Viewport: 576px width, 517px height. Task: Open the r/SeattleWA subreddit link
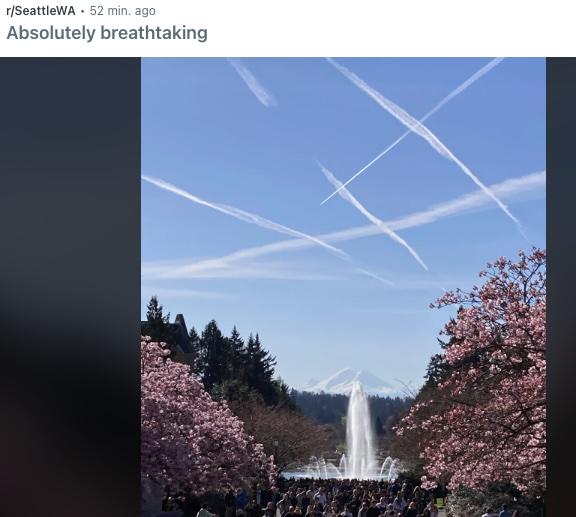click(x=41, y=11)
